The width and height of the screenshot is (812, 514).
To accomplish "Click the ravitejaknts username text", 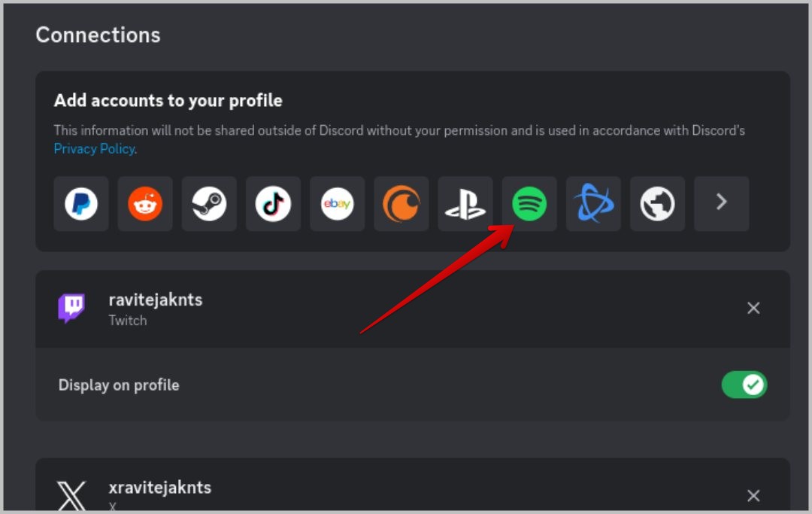I will [x=156, y=300].
